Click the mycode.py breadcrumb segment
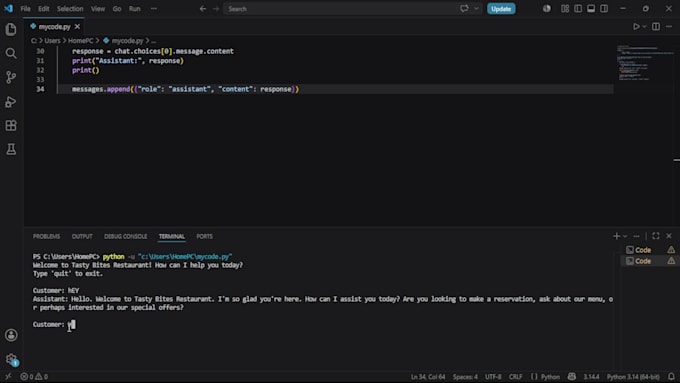Screen dimensions: 680x383 (x=127, y=41)
